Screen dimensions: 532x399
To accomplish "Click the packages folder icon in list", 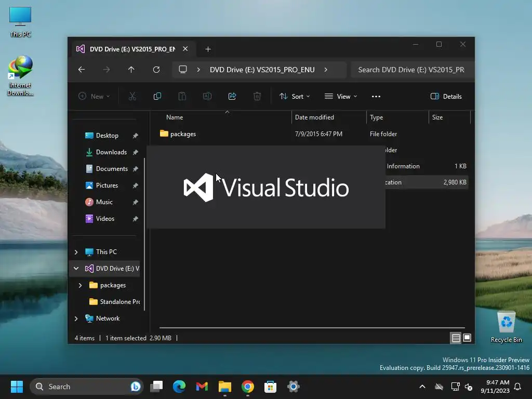I will click(x=164, y=134).
